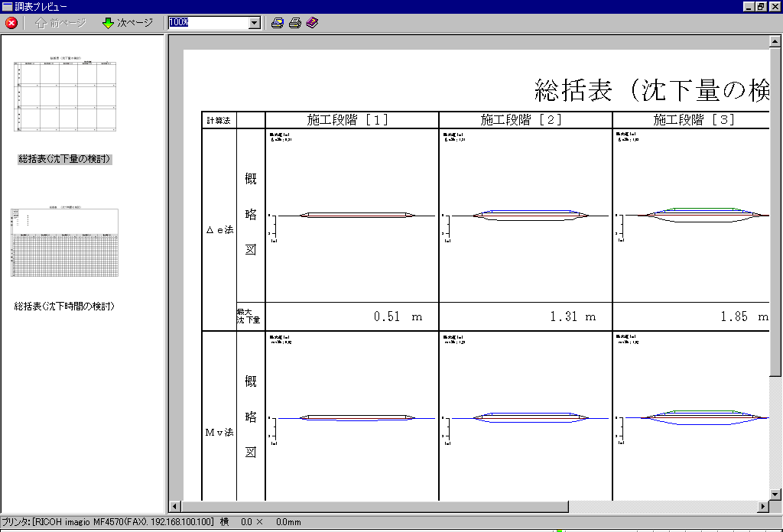The height and width of the screenshot is (532, 783).
Task: Click the 計算法 header cell
Action: click(x=219, y=120)
